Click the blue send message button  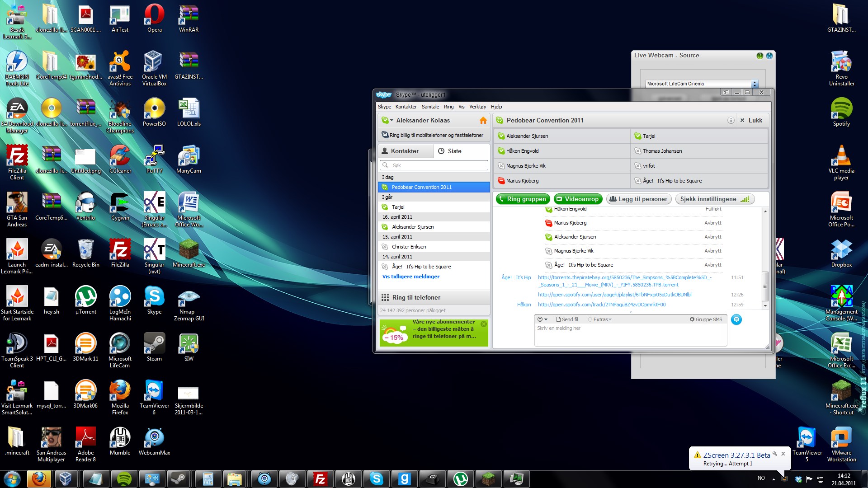(736, 319)
